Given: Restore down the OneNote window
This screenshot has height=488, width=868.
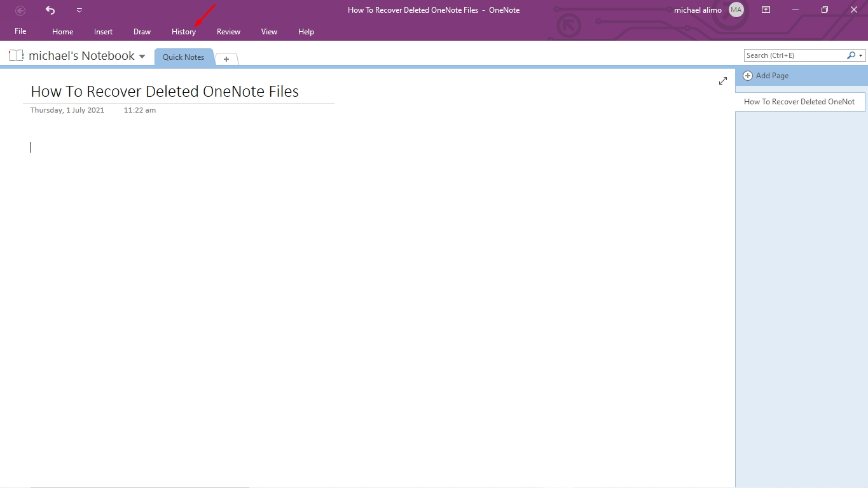Looking at the screenshot, I should point(825,10).
